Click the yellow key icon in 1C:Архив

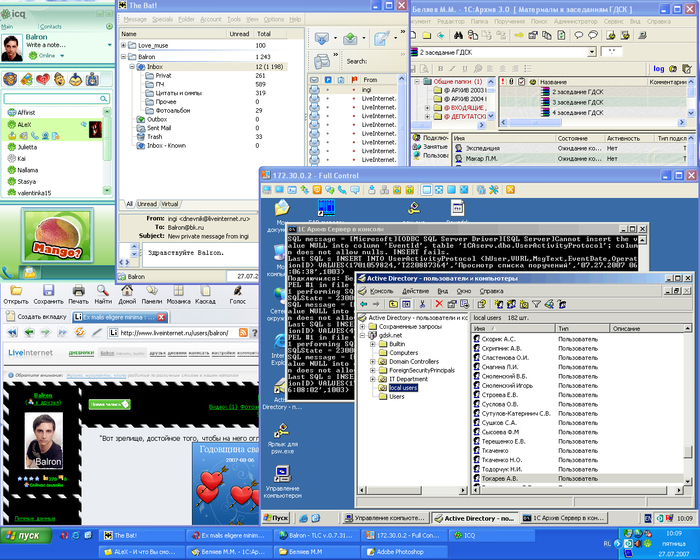pos(518,35)
